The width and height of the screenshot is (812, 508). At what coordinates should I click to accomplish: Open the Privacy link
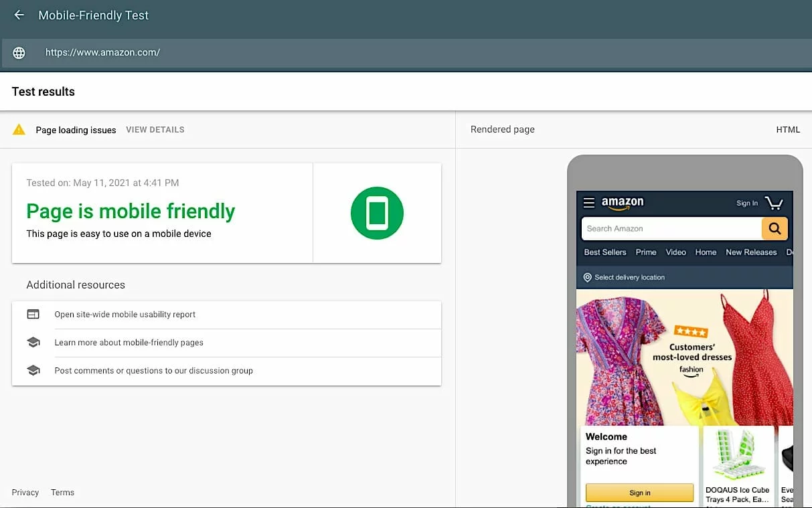25,493
